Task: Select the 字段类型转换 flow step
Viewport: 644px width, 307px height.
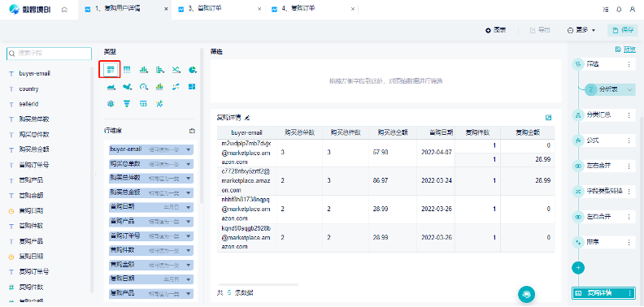Action: point(603,191)
